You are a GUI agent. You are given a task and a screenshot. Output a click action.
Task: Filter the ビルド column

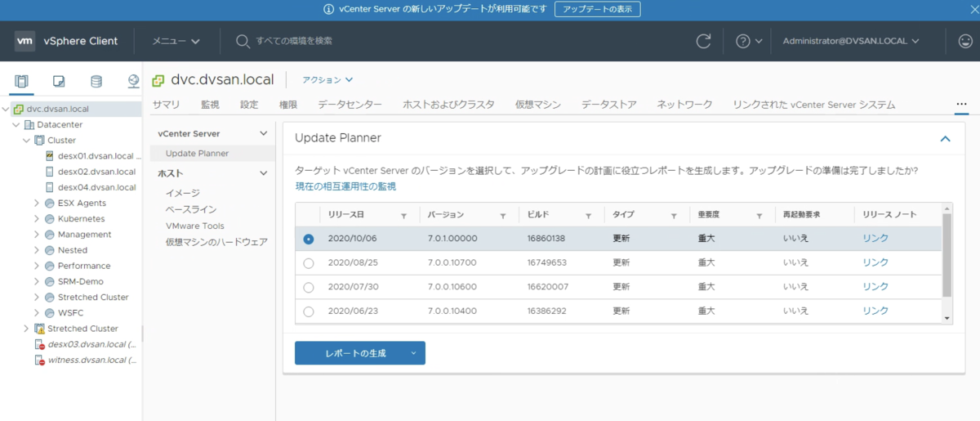tap(588, 216)
